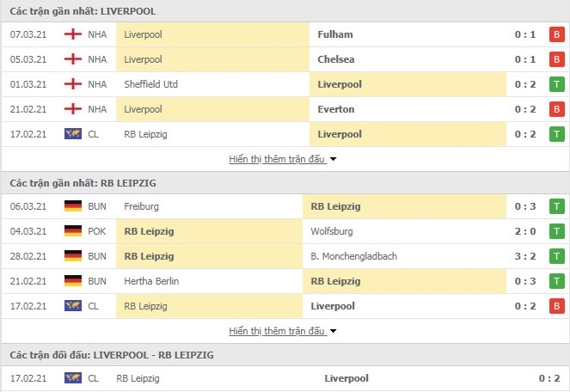
Task: Open the Fulham team link
Action: pyautogui.click(x=334, y=34)
